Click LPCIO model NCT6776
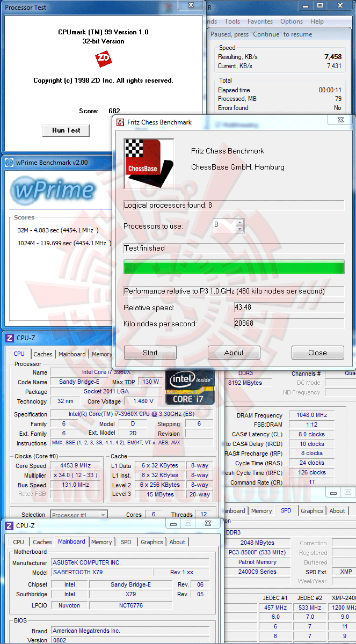This screenshot has width=356, height=644. pos(131,605)
